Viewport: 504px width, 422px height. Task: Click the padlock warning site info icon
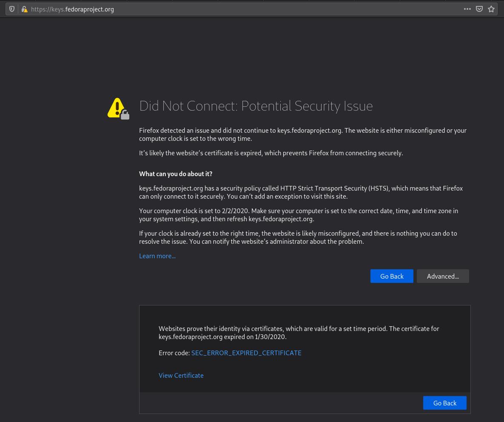[24, 9]
